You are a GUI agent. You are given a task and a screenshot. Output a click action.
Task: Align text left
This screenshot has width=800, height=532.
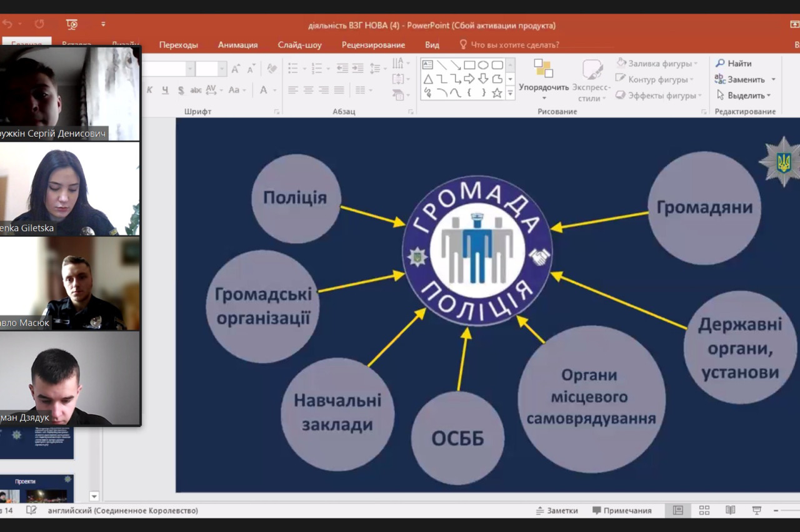point(292,90)
